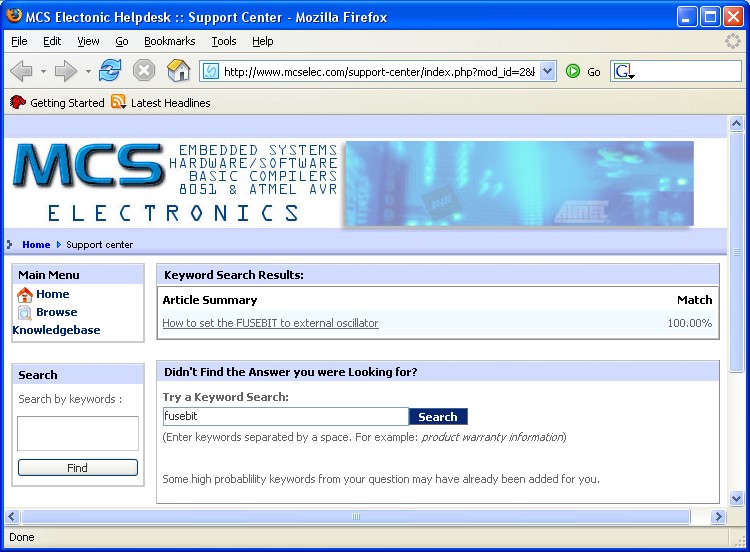Close the Firefox window
This screenshot has height=552, width=750.
tap(733, 17)
